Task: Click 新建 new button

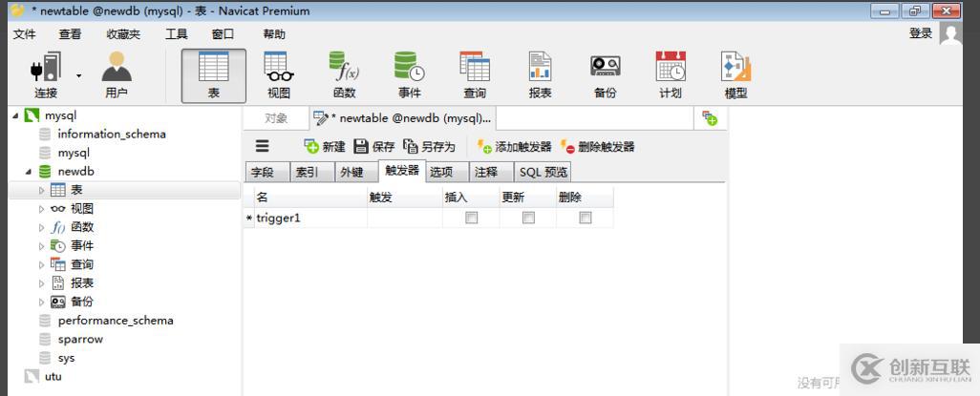Action: click(325, 147)
